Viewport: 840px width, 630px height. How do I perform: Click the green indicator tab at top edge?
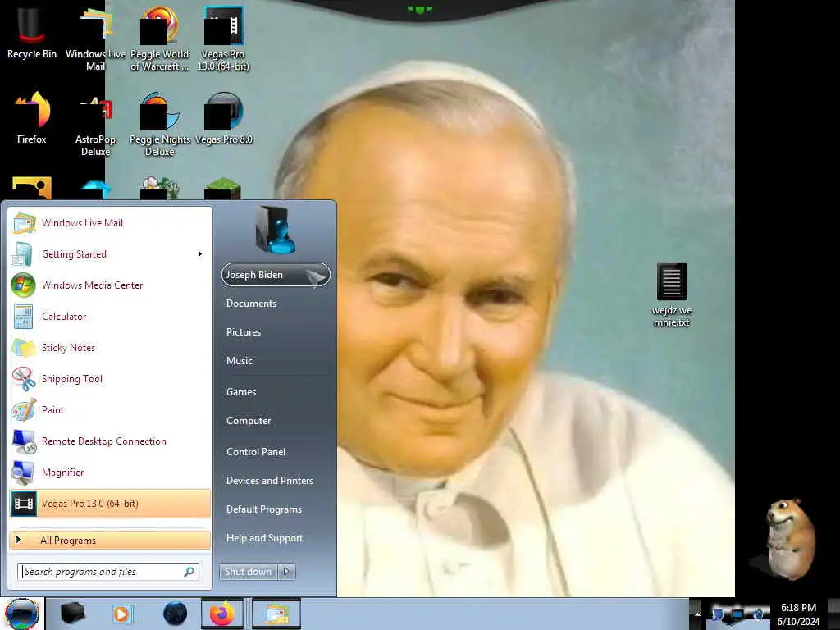pos(419,8)
